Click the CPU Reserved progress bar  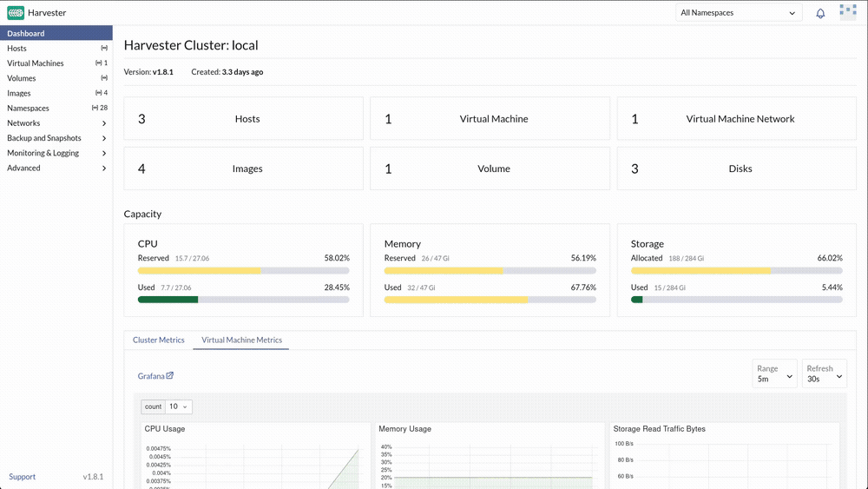(x=244, y=271)
